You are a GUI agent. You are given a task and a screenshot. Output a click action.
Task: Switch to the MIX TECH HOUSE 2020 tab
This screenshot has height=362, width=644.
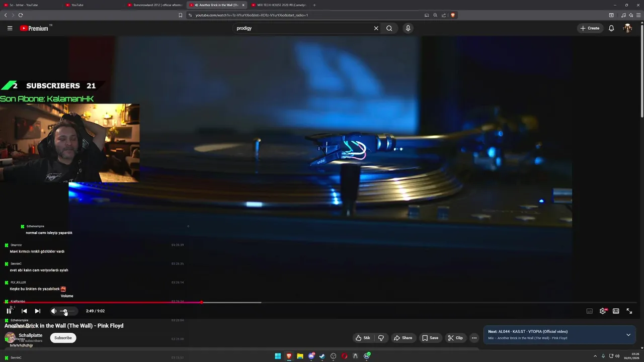pos(279,5)
